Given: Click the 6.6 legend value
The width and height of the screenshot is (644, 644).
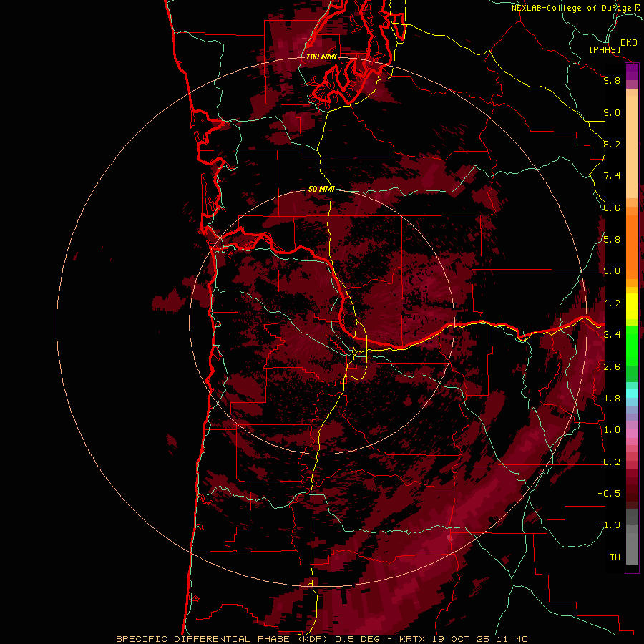Looking at the screenshot, I should [612, 208].
